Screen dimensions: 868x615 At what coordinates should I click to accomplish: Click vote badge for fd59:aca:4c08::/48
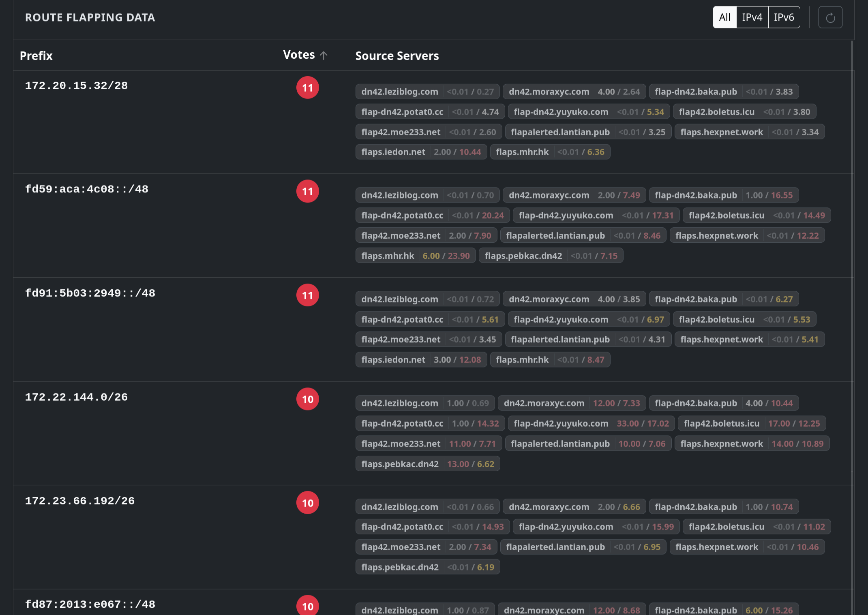pos(307,191)
